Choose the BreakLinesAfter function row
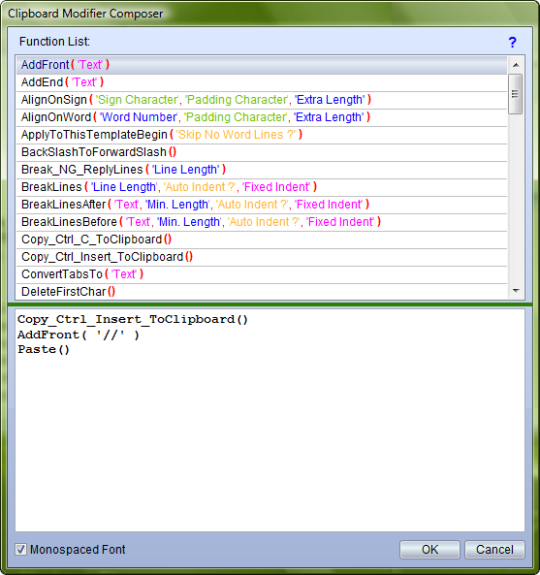Viewport: 540px width, 575px height. point(262,205)
